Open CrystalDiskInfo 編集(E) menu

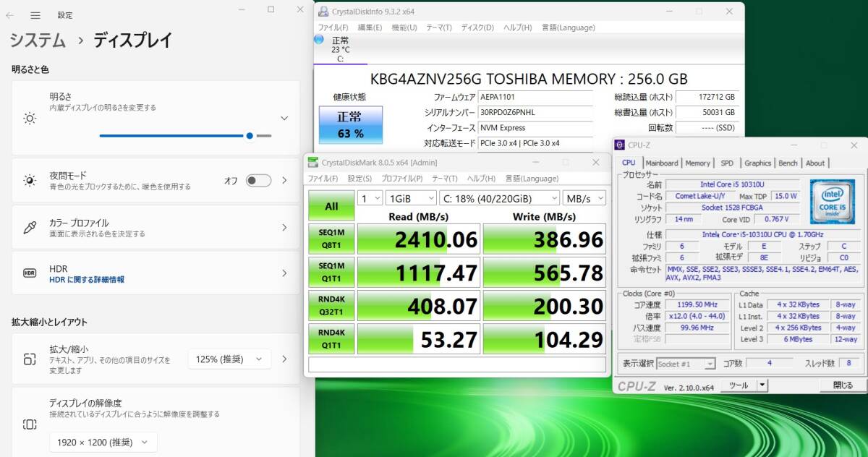coord(370,27)
